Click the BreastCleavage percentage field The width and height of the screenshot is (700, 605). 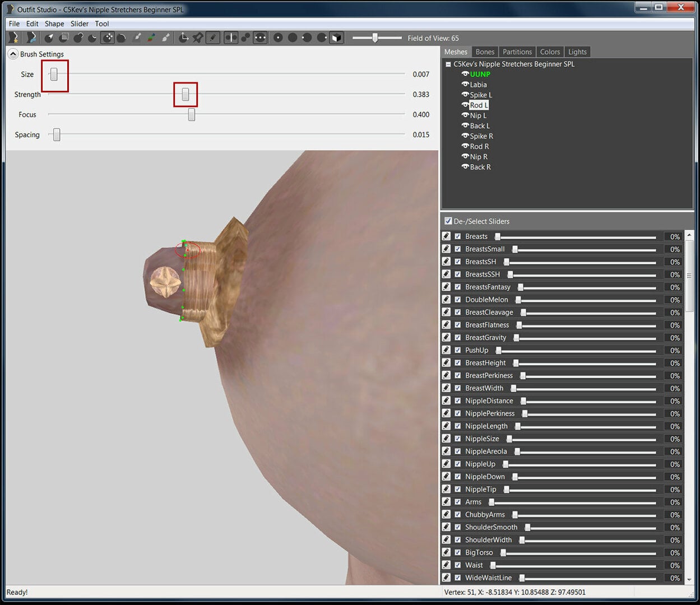(673, 312)
